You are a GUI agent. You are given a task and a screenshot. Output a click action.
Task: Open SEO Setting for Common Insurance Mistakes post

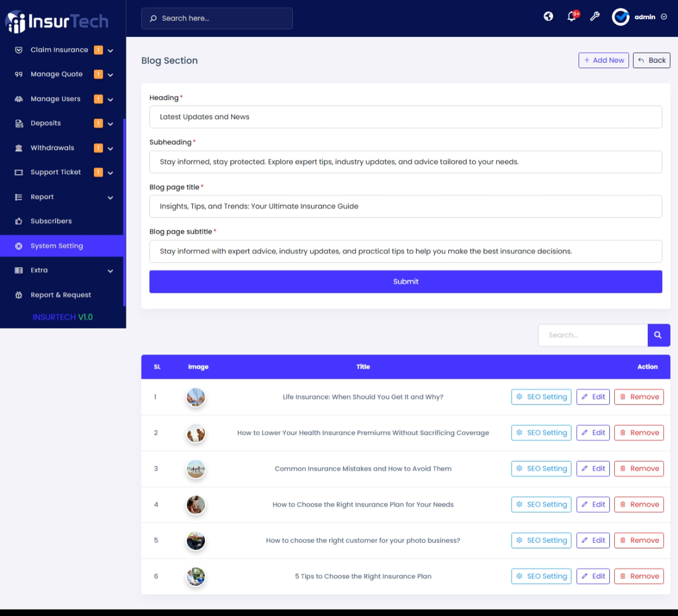[x=541, y=469]
